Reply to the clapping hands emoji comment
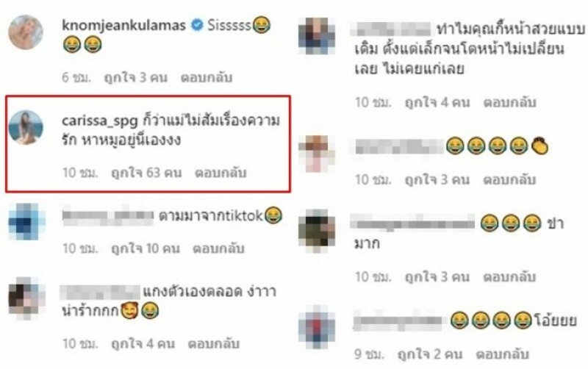The width and height of the screenshot is (588, 369). pyautogui.click(x=509, y=179)
